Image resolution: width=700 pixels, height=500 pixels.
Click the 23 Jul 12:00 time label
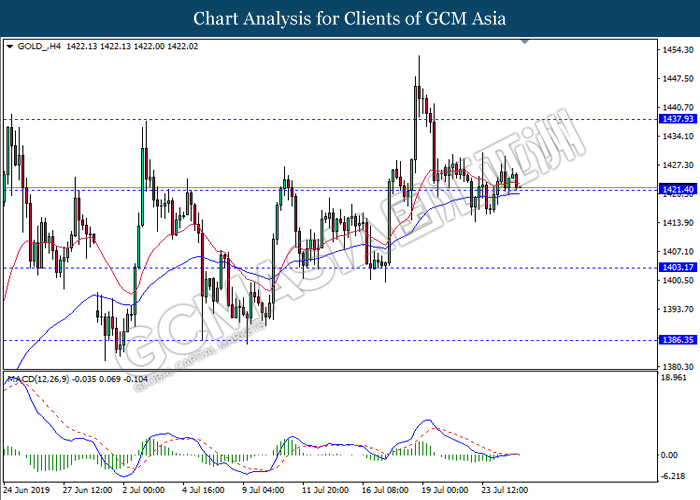pos(505,490)
